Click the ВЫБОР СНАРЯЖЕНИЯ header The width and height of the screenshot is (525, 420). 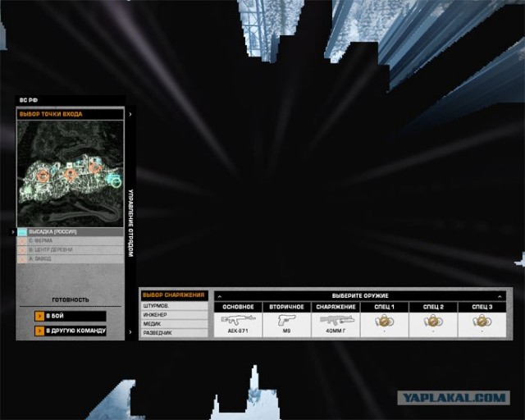click(x=175, y=295)
